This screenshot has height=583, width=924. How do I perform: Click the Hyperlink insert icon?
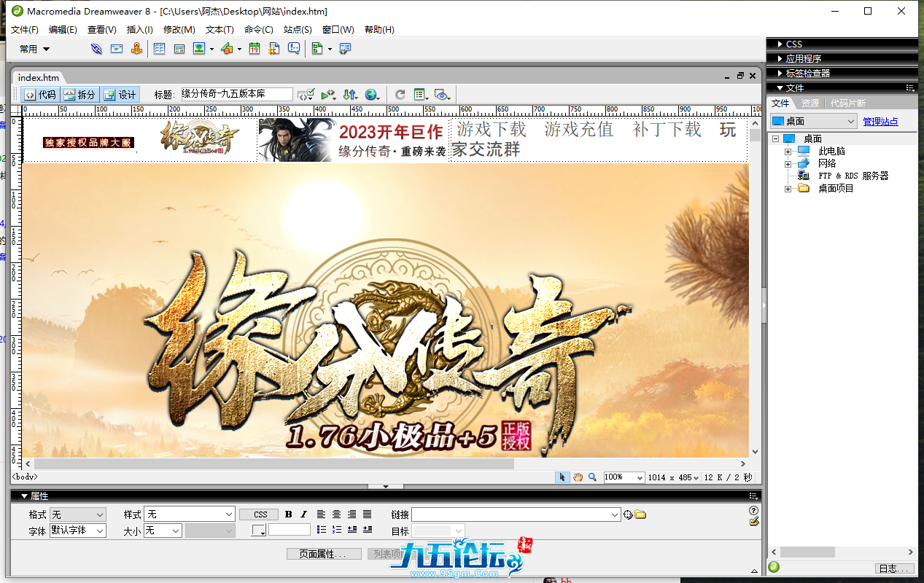tap(96, 49)
